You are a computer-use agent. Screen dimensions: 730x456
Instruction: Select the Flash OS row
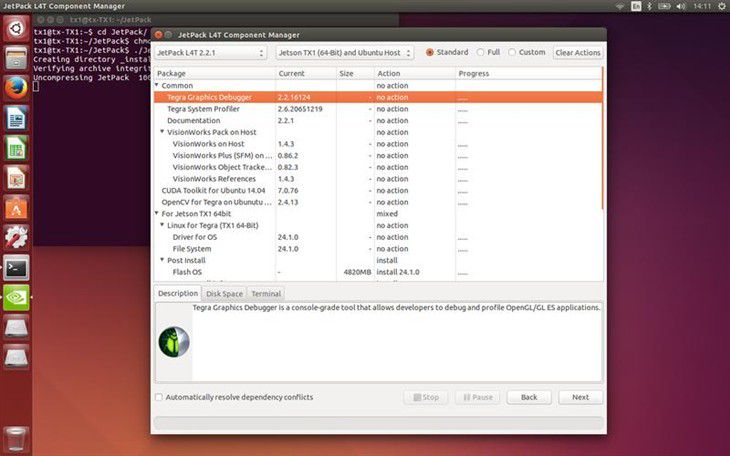378,272
